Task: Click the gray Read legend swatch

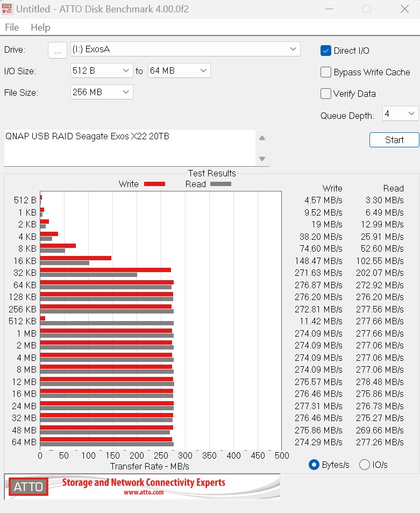Action: point(220,184)
